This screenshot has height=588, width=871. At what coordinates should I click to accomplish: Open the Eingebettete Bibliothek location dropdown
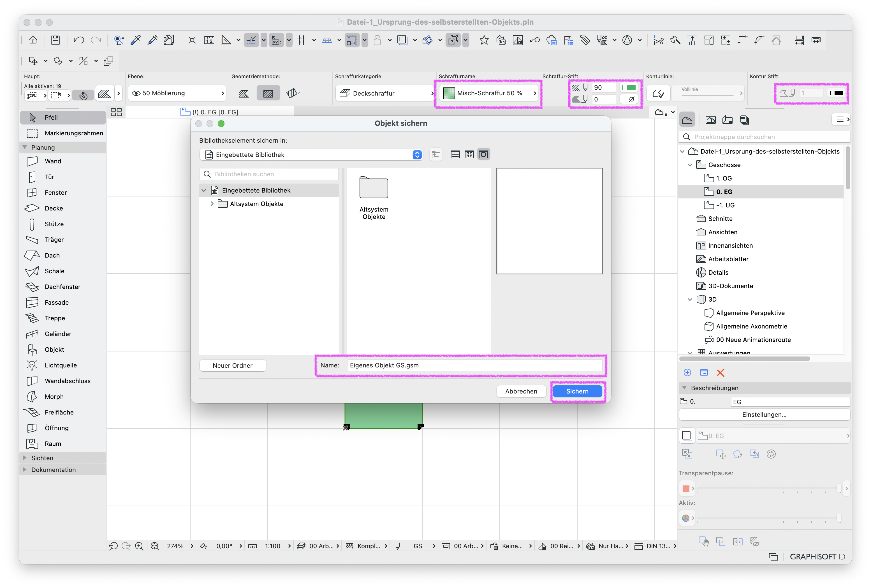click(x=311, y=155)
